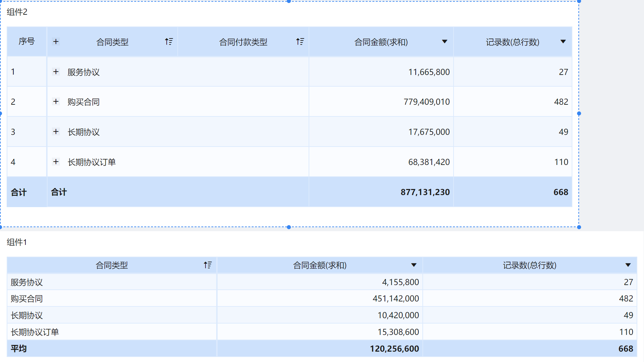Expand the 长期协议 row in 组件2
Screen dimensions: 644x362
click(x=56, y=131)
